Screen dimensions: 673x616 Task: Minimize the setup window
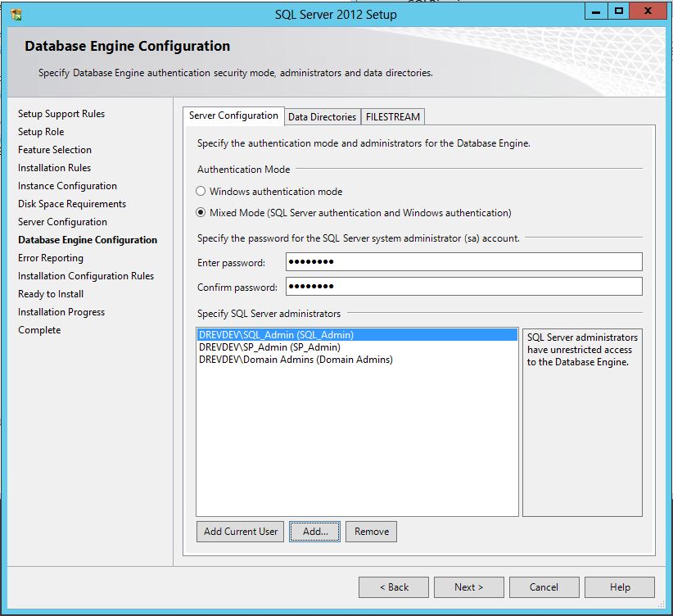[596, 11]
